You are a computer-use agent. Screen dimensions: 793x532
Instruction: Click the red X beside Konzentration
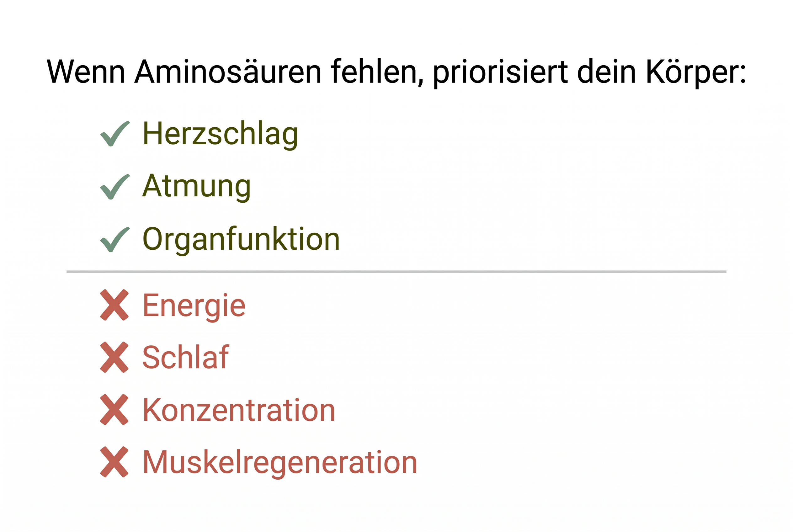[x=114, y=410]
